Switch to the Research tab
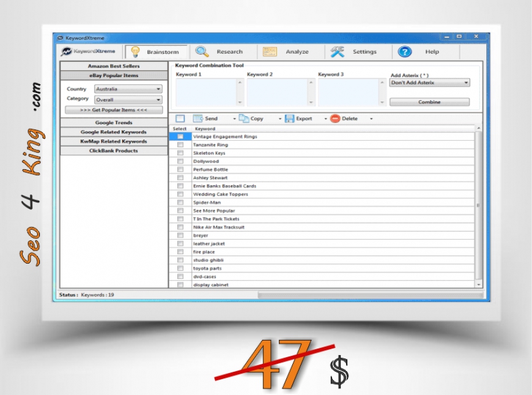This screenshot has width=532, height=395. (x=223, y=51)
